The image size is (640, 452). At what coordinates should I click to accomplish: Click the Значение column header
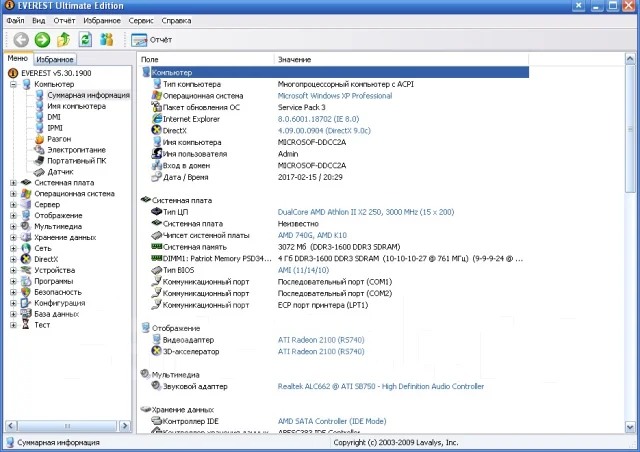click(401, 60)
